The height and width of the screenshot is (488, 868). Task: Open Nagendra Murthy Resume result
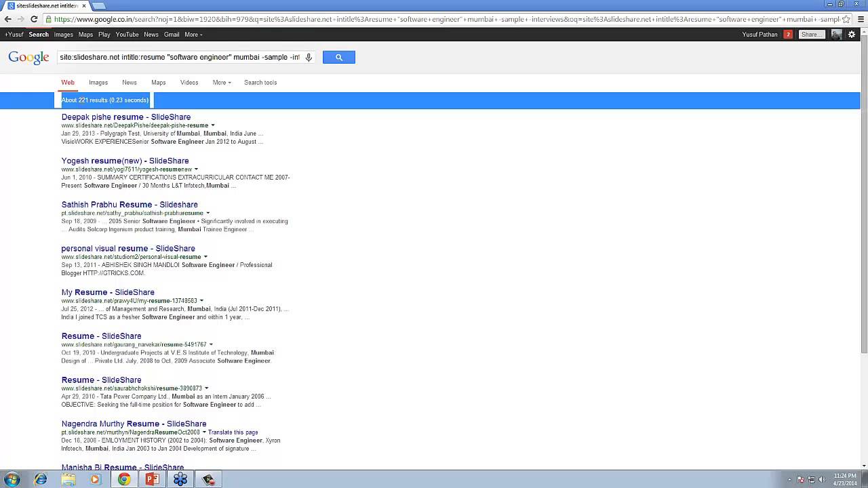tap(134, 424)
